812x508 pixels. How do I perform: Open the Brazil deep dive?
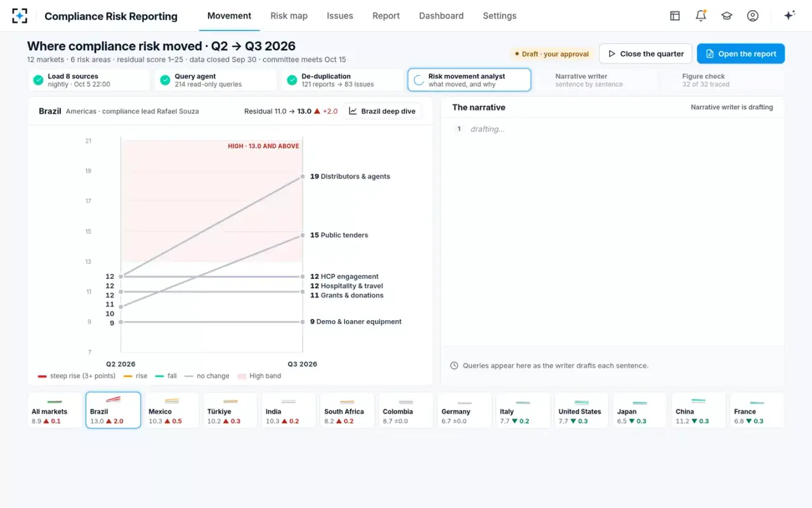pyautogui.click(x=382, y=111)
